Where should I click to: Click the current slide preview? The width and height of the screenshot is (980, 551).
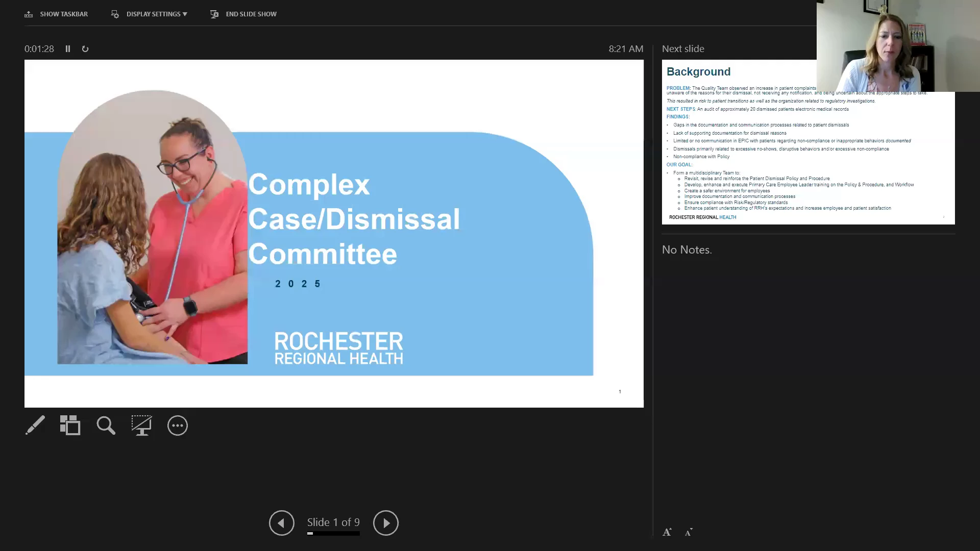[334, 233]
